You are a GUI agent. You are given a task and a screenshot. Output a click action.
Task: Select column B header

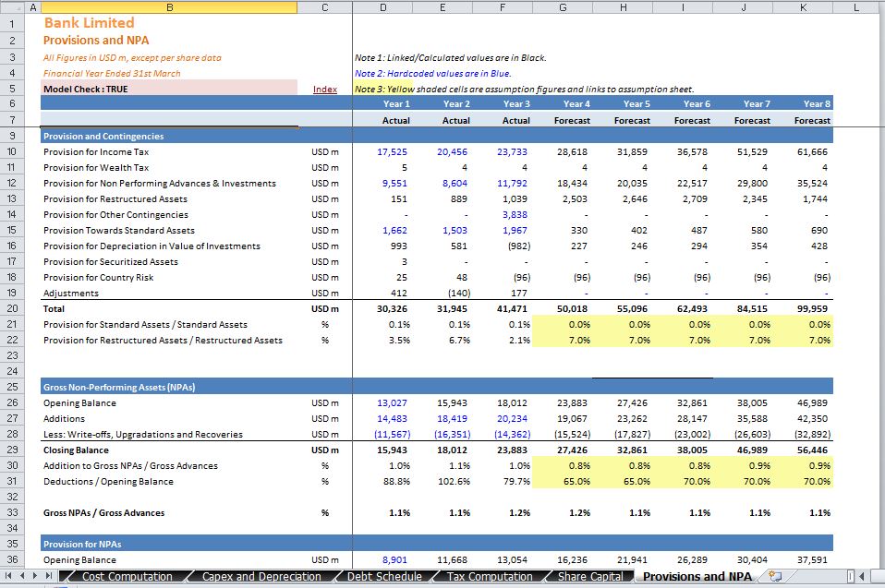(x=169, y=7)
